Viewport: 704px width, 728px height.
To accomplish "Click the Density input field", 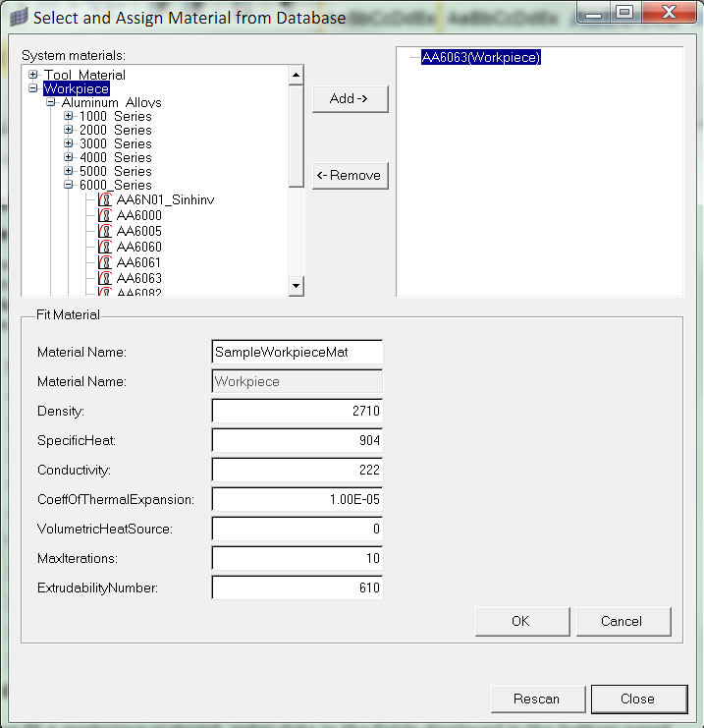I will tap(297, 411).
